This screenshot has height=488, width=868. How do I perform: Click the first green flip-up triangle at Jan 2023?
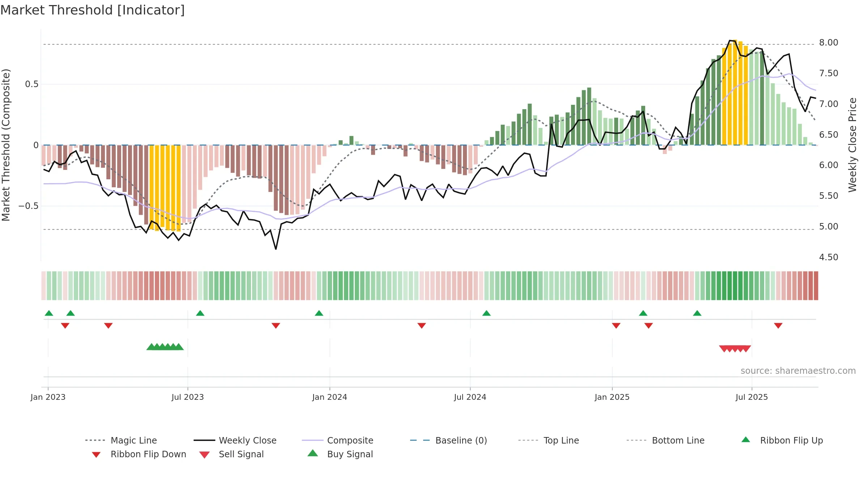(49, 313)
